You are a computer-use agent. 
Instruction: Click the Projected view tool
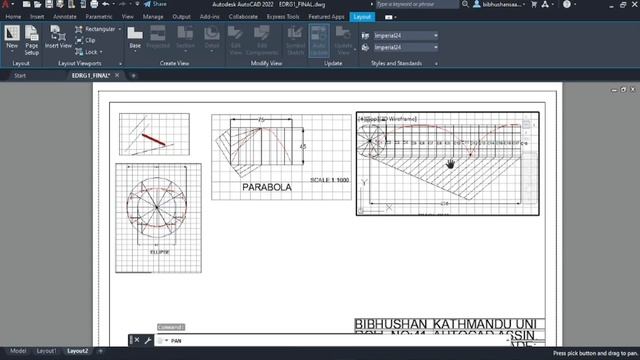click(x=158, y=37)
